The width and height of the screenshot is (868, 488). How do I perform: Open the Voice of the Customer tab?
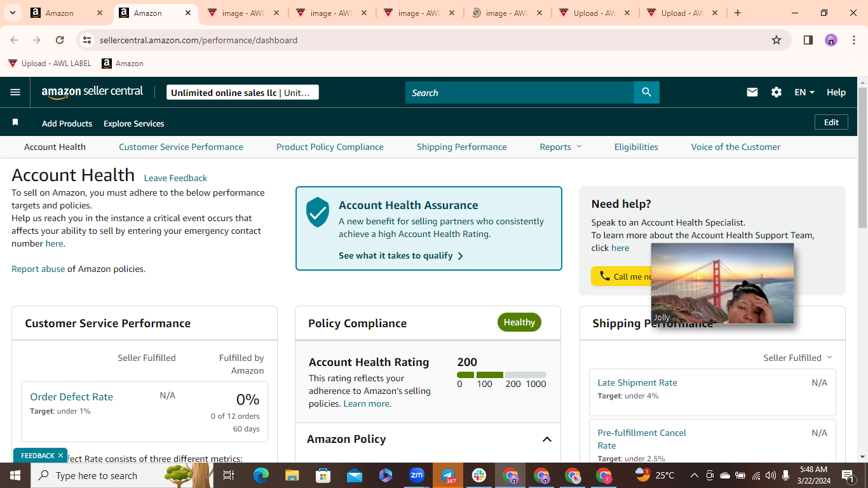point(736,147)
